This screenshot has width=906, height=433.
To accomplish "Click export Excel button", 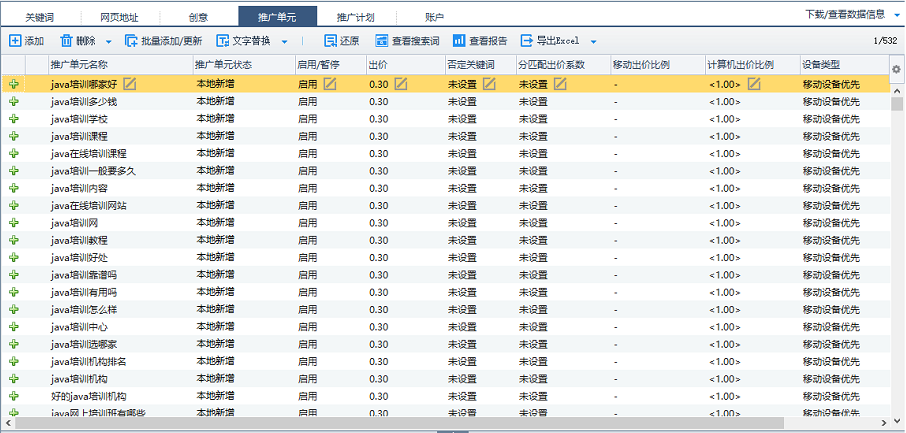I will (x=549, y=41).
